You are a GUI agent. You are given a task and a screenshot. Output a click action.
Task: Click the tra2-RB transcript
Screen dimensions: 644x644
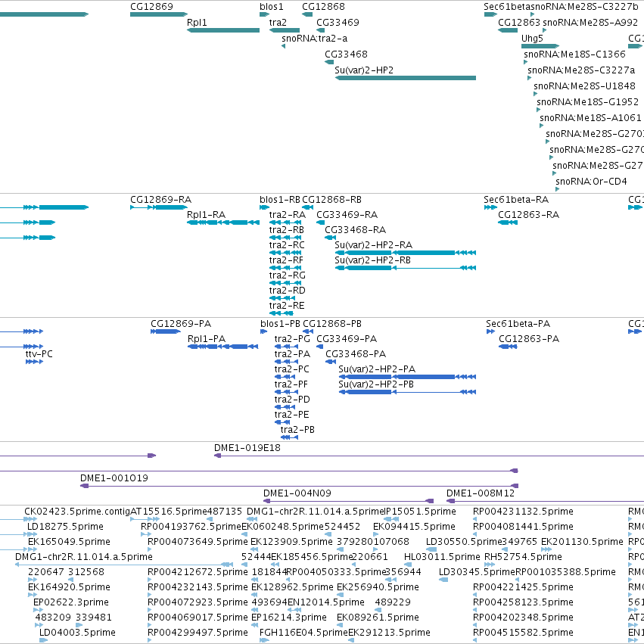tap(285, 238)
